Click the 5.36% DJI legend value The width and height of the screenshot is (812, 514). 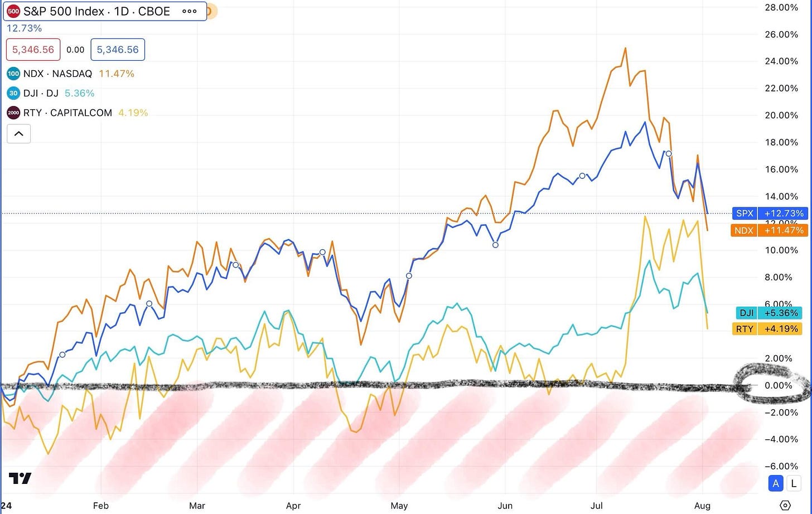pos(80,93)
